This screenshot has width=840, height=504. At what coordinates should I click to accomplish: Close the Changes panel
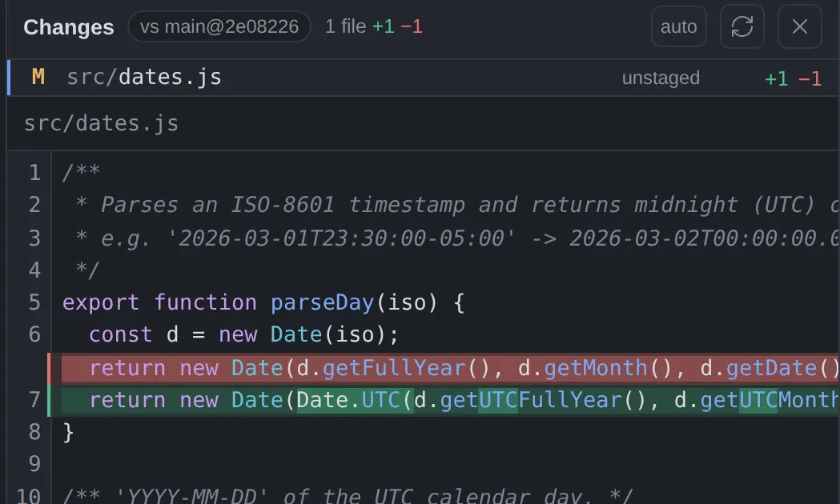[800, 26]
